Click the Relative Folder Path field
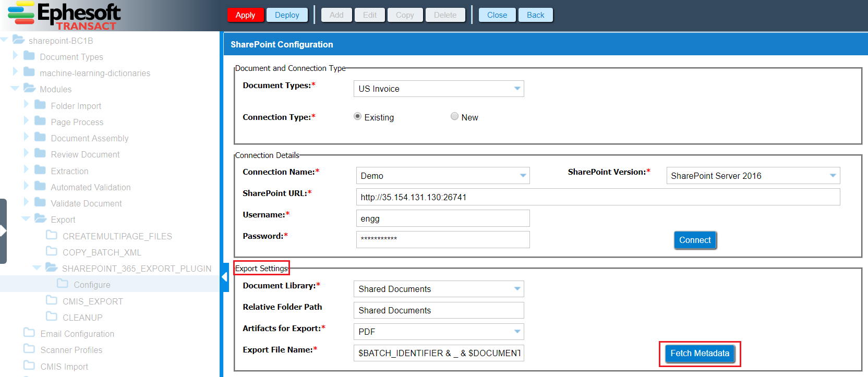The height and width of the screenshot is (377, 868). pyautogui.click(x=439, y=310)
